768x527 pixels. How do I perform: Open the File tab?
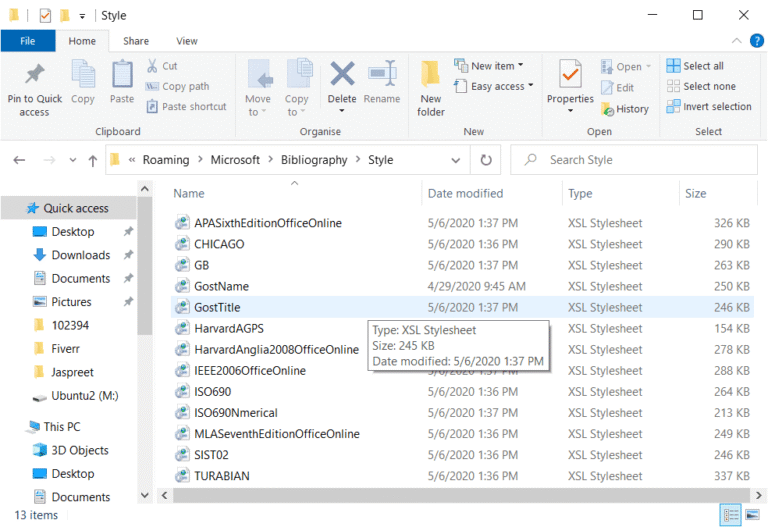27,41
